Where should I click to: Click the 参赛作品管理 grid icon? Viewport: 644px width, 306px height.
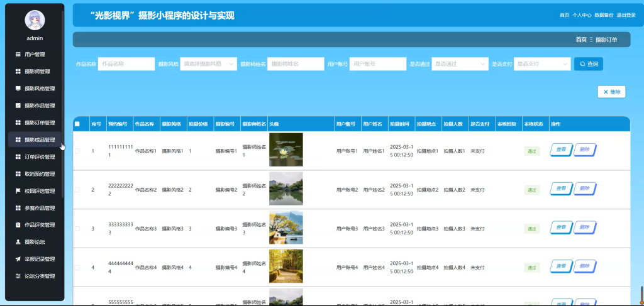[x=18, y=208]
